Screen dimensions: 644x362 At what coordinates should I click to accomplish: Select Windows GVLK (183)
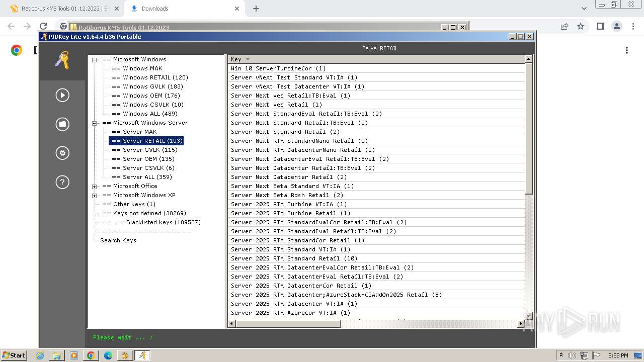point(147,86)
